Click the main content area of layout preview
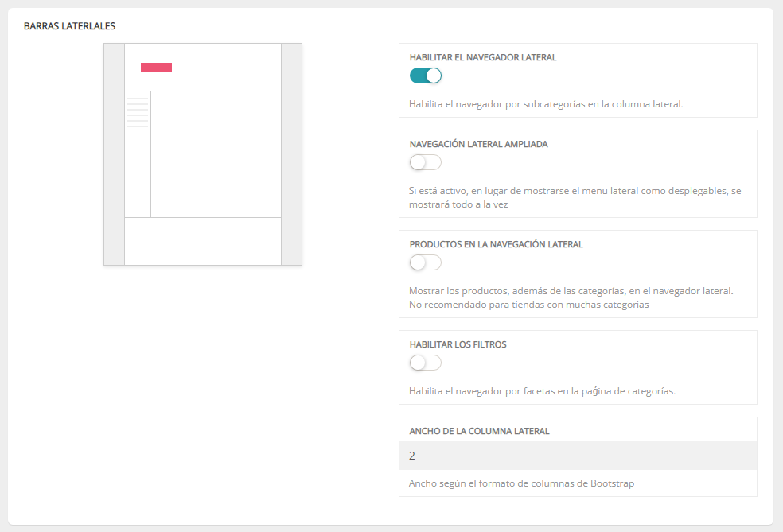The image size is (783, 532). point(215,153)
